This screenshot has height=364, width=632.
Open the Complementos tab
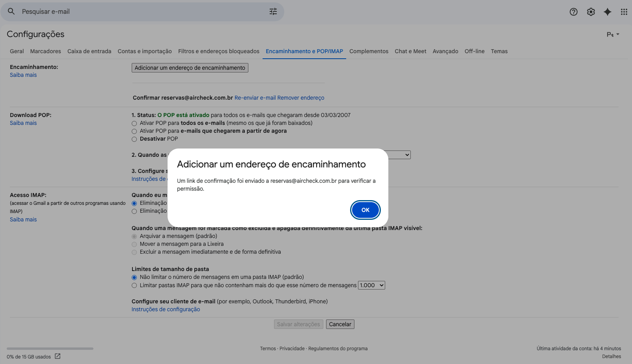tap(369, 51)
